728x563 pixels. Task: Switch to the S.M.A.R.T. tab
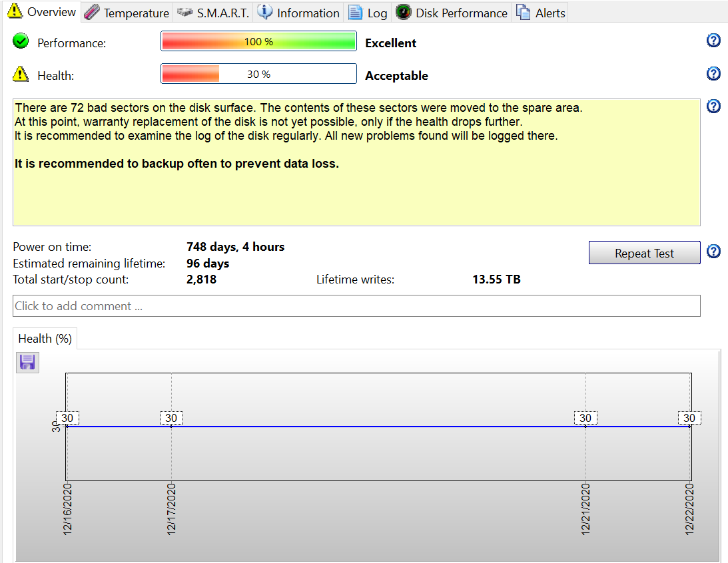click(x=213, y=13)
